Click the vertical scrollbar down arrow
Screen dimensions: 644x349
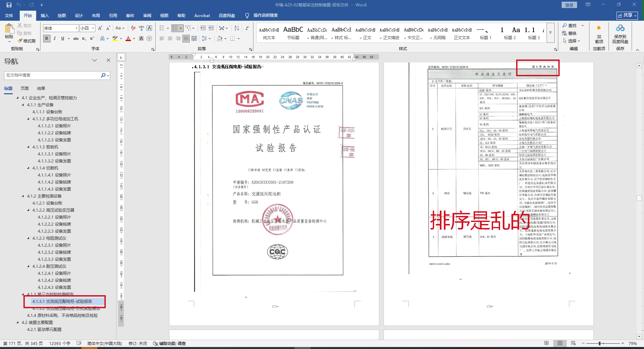tap(639, 336)
